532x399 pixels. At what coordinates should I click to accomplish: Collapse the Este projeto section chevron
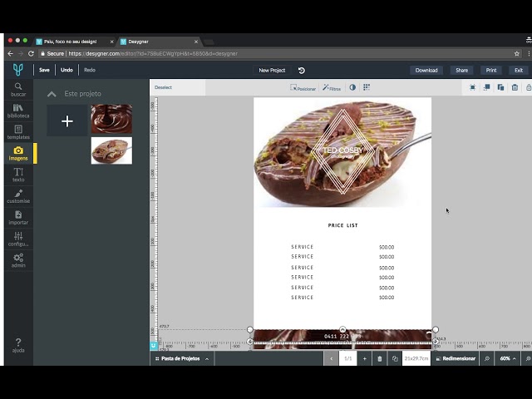(52, 94)
